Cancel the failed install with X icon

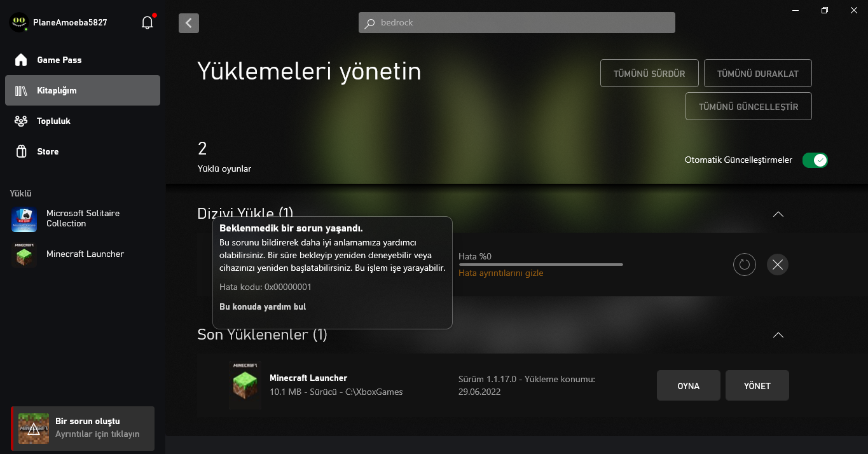(x=777, y=265)
